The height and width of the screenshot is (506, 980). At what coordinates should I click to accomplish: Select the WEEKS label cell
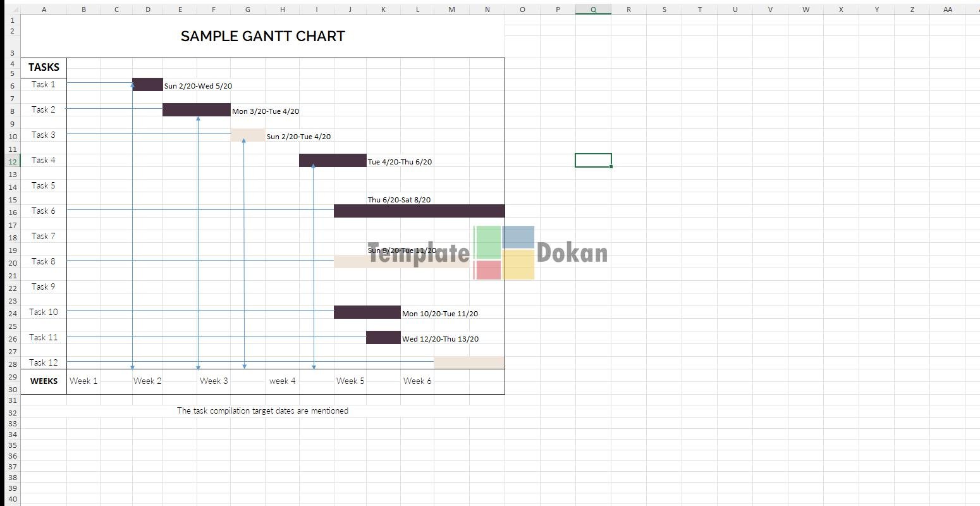(x=44, y=381)
